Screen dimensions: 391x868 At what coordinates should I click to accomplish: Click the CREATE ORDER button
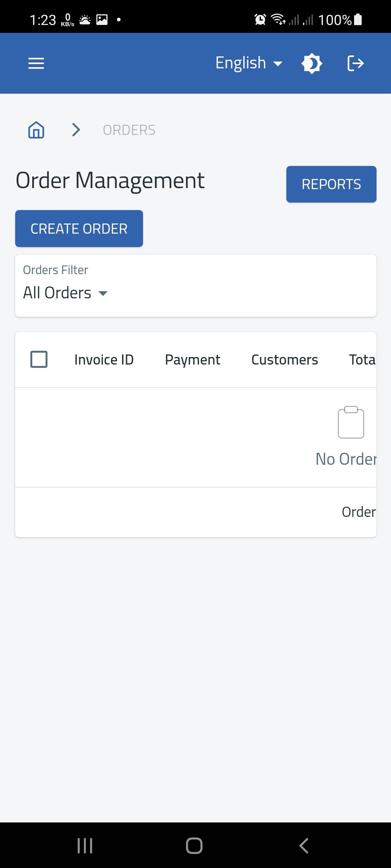coord(79,229)
